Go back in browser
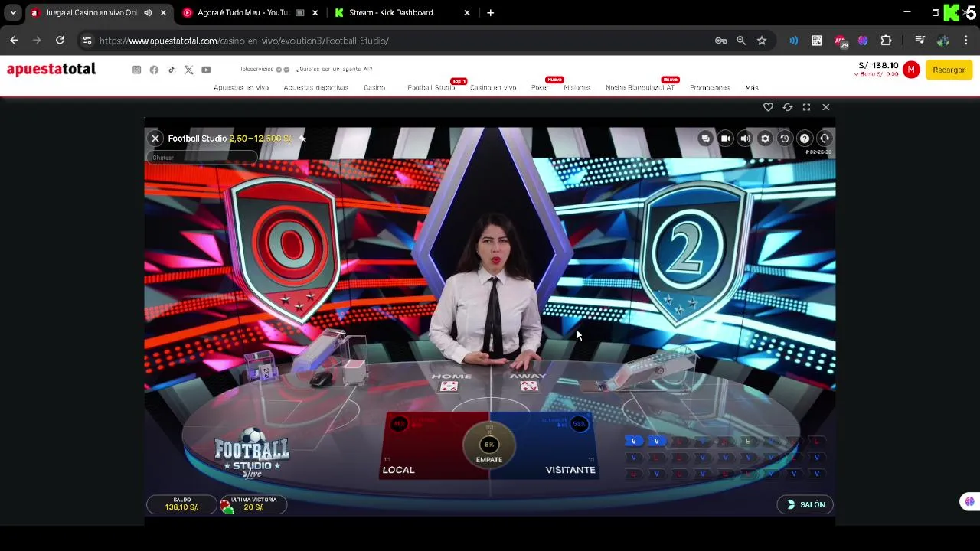Screen dimensions: 980x551 point(14,41)
